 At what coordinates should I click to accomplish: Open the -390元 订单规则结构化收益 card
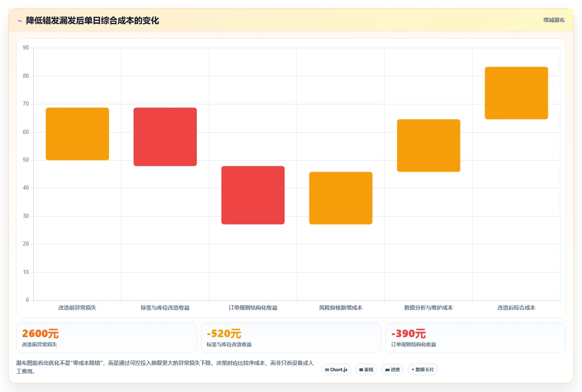[476, 338]
